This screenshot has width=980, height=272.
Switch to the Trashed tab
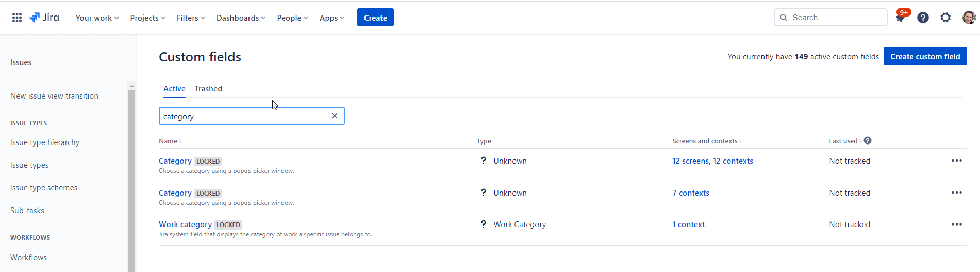tap(208, 89)
